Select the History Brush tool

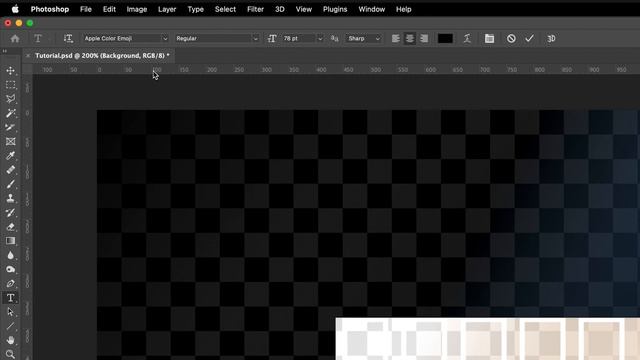pyautogui.click(x=11, y=213)
